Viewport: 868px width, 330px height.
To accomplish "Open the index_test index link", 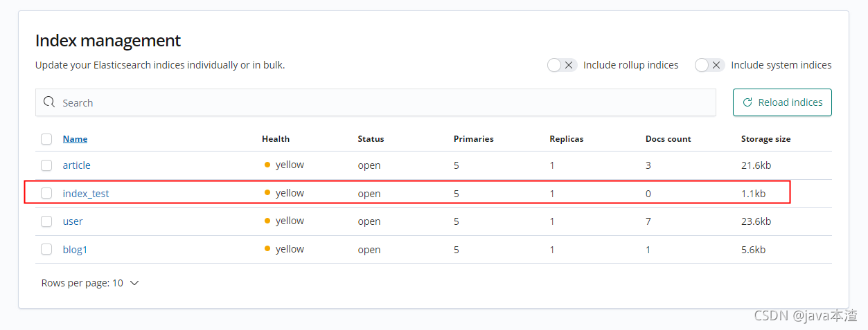I will point(86,194).
